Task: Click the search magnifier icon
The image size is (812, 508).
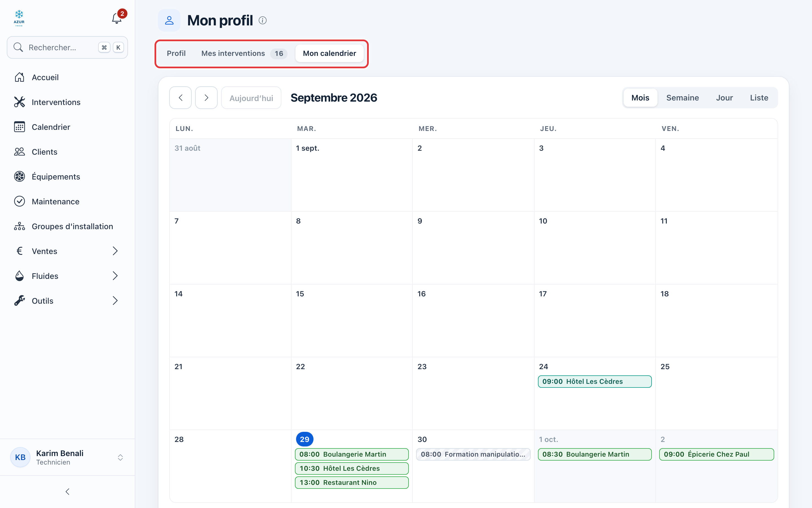Action: pyautogui.click(x=18, y=47)
